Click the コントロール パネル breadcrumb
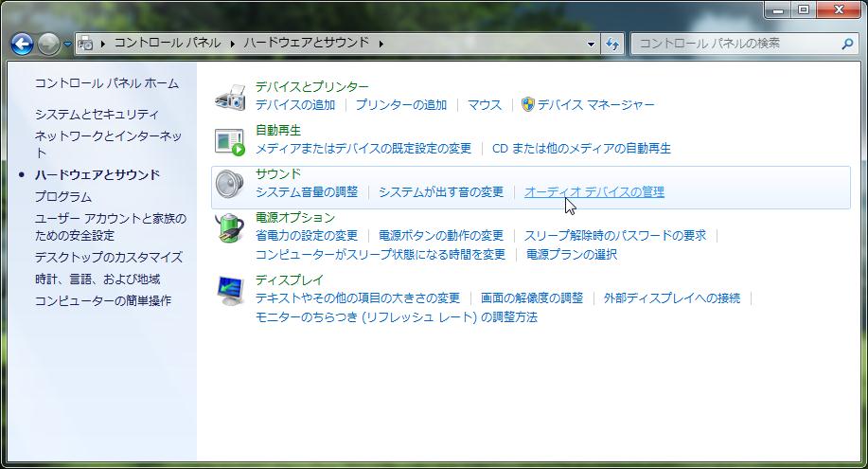The height and width of the screenshot is (469, 868). point(168,43)
